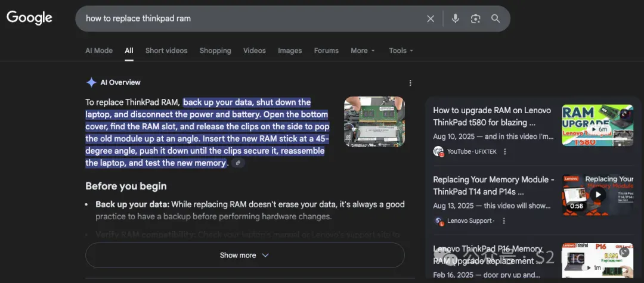Screen dimensions: 644x283
Task: Open the RAM module image in AI Overview
Action: click(374, 122)
